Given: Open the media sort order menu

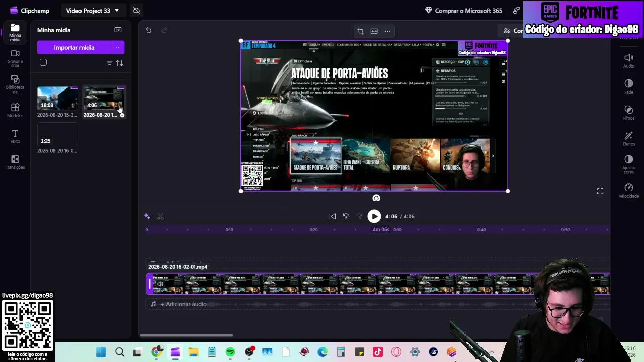Looking at the screenshot, I should click(x=120, y=63).
